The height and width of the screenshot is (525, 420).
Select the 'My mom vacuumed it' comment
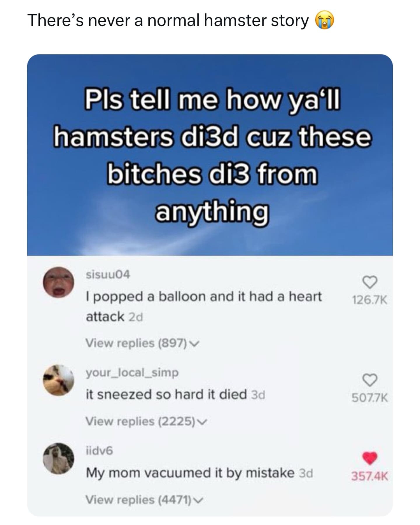(190, 473)
